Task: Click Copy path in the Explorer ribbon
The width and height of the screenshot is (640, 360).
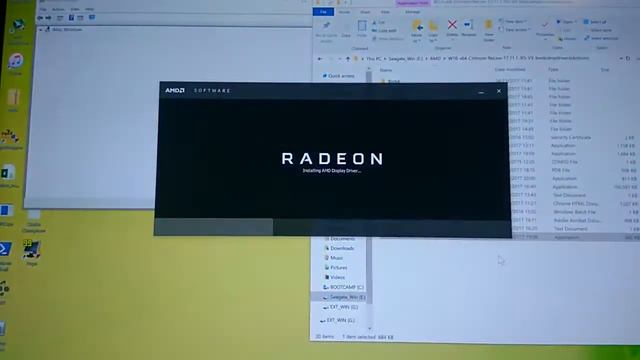Action: coord(384,31)
